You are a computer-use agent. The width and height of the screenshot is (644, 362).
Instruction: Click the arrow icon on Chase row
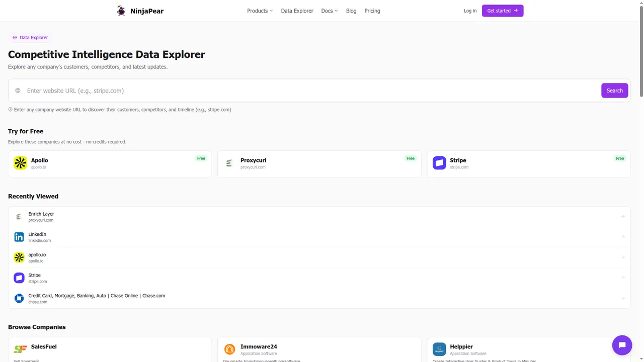623,298
